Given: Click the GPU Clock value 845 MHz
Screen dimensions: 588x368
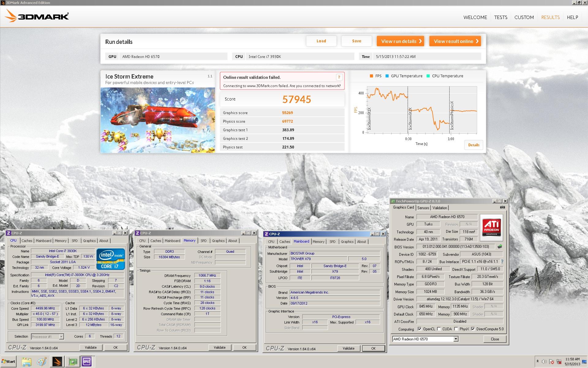Looking at the screenshot, I should click(426, 306).
